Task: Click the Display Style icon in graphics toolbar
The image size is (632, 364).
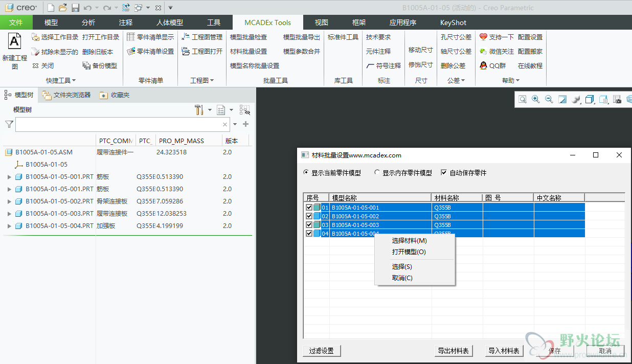Action: click(x=589, y=100)
